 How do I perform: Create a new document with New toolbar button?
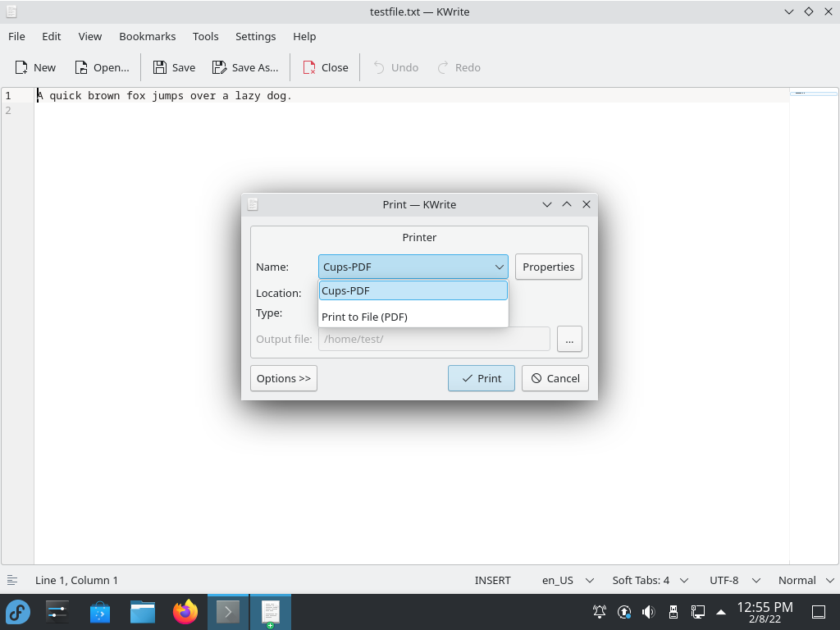[35, 67]
